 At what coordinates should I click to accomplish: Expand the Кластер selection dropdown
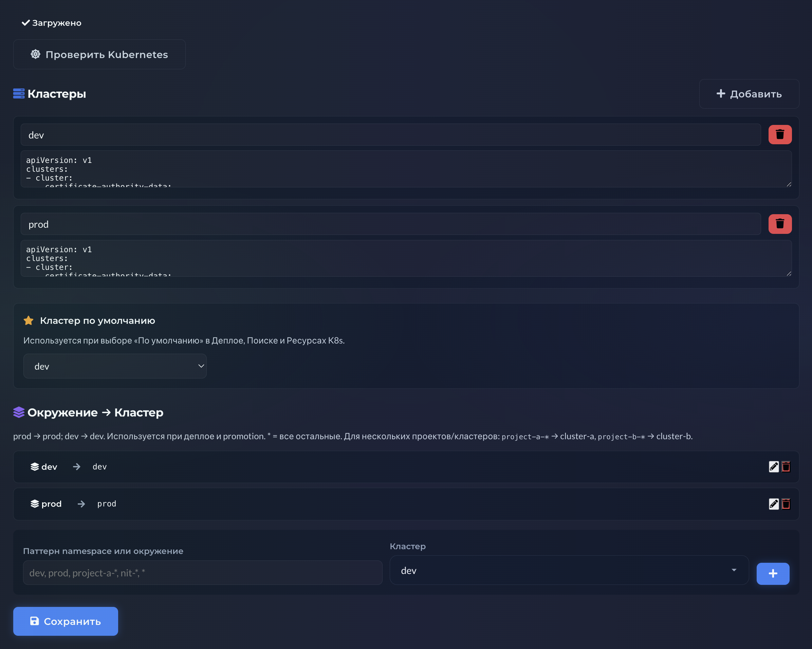(569, 570)
